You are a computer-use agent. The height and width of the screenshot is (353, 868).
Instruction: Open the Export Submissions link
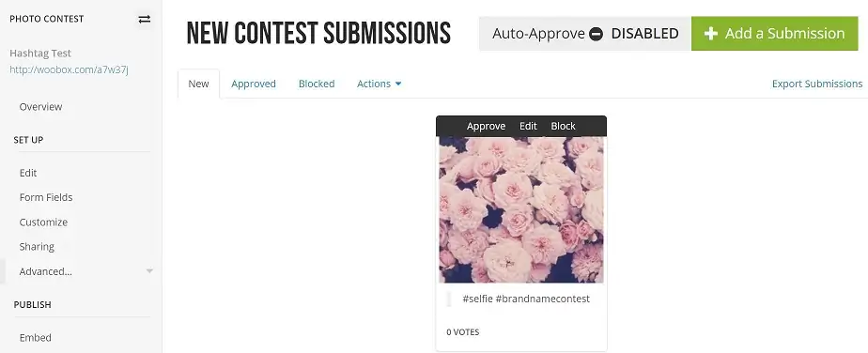tap(817, 84)
